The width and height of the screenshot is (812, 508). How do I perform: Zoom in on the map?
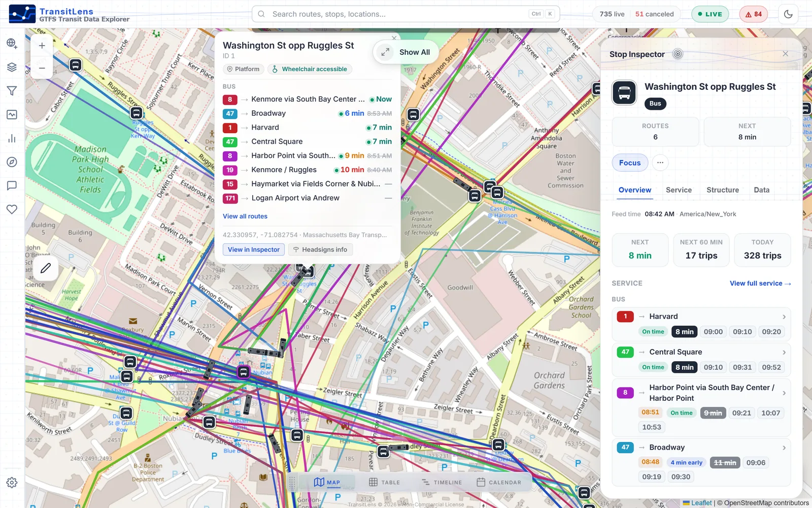tap(42, 46)
